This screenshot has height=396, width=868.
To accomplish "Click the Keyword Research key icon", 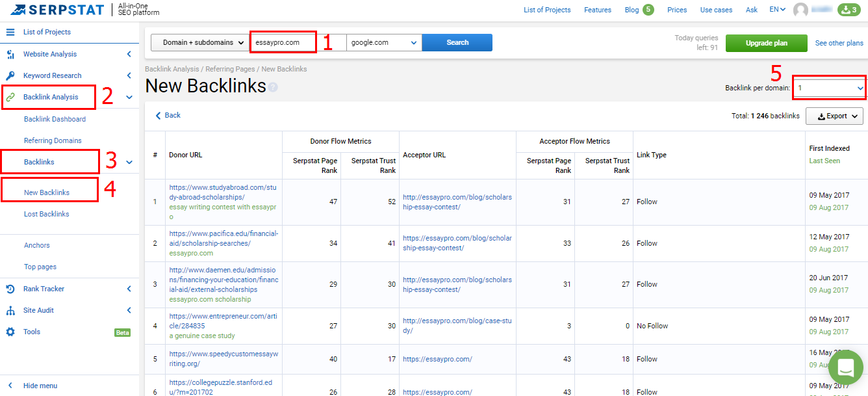I will (10, 75).
